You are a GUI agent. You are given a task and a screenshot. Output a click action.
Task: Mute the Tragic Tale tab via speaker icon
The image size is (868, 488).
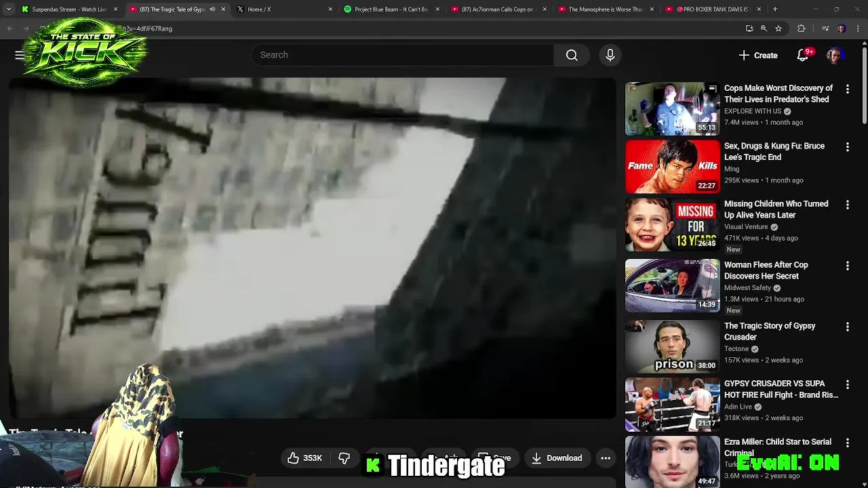212,9
